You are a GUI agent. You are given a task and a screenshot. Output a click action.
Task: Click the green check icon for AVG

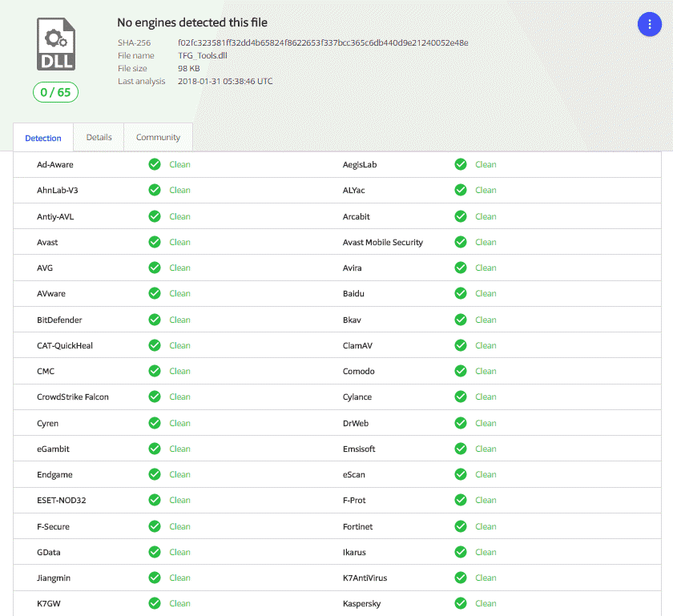click(155, 268)
